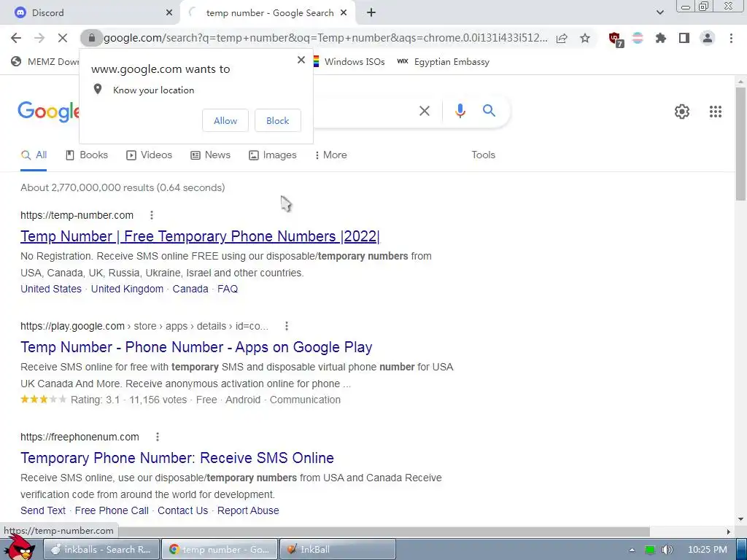Toggle the browser side panel

[x=684, y=38]
